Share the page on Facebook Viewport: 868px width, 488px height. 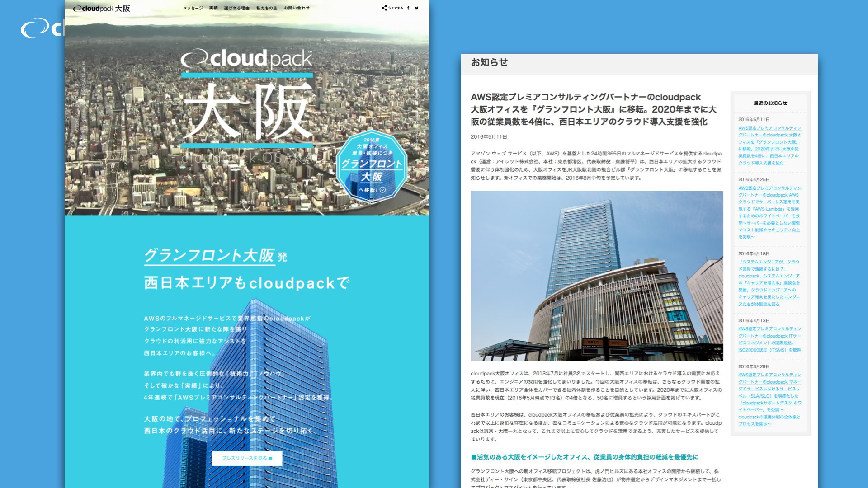pos(408,8)
